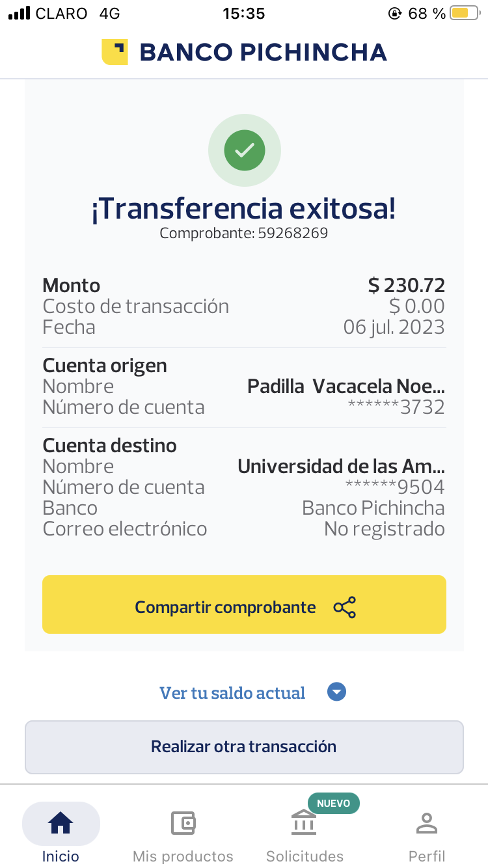Switch to the Perfil tab
Image resolution: width=488 pixels, height=868 pixels.
427,855
